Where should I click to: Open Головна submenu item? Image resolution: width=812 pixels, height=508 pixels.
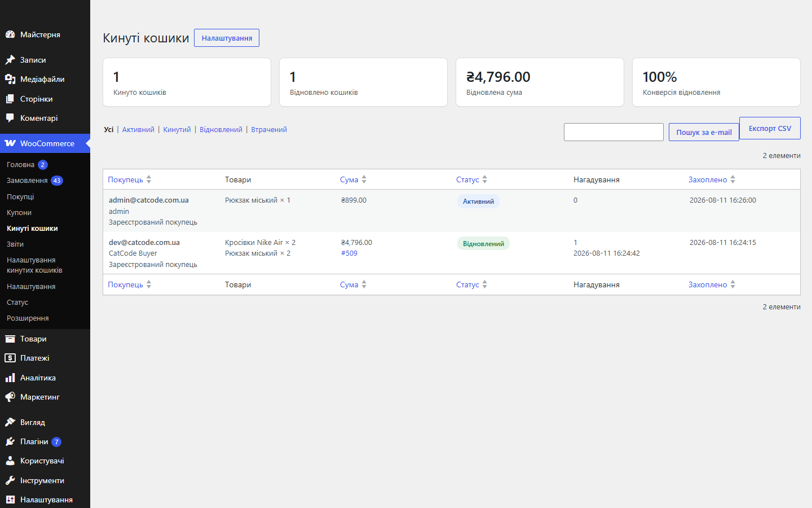point(20,165)
